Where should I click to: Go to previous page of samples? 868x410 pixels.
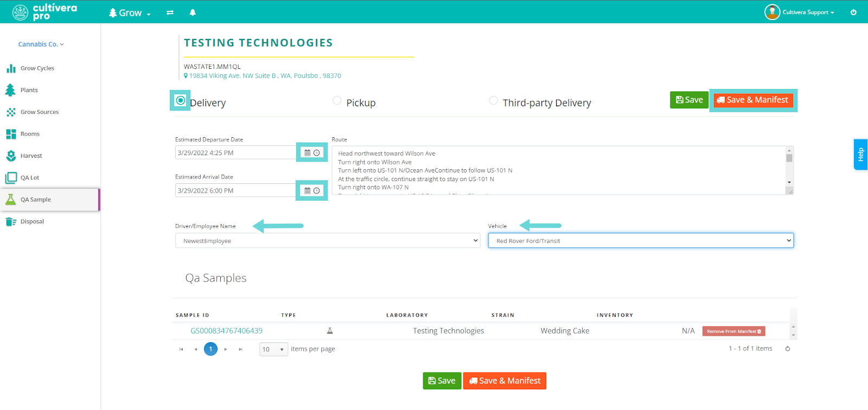tap(196, 349)
